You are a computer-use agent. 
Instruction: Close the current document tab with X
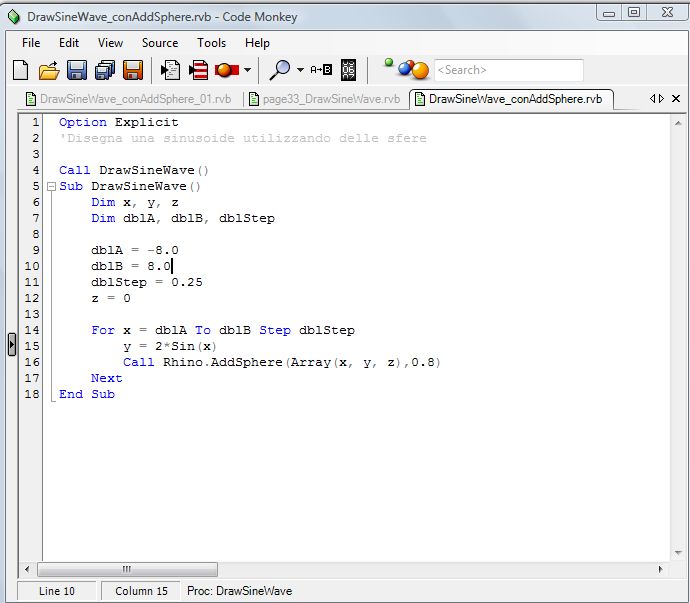676,99
